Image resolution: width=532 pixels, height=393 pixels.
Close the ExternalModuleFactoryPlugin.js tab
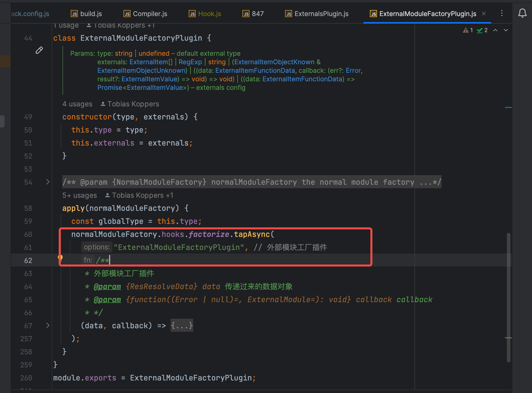[484, 14]
